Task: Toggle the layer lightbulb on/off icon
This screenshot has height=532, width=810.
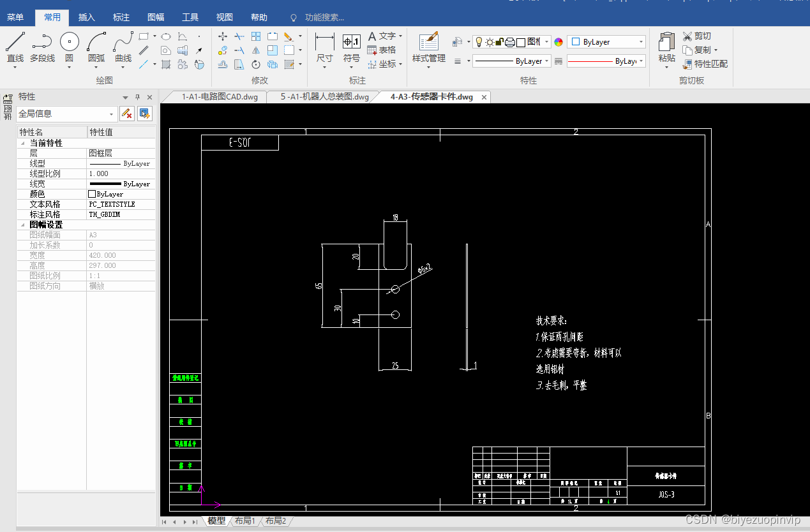Action: (x=479, y=42)
